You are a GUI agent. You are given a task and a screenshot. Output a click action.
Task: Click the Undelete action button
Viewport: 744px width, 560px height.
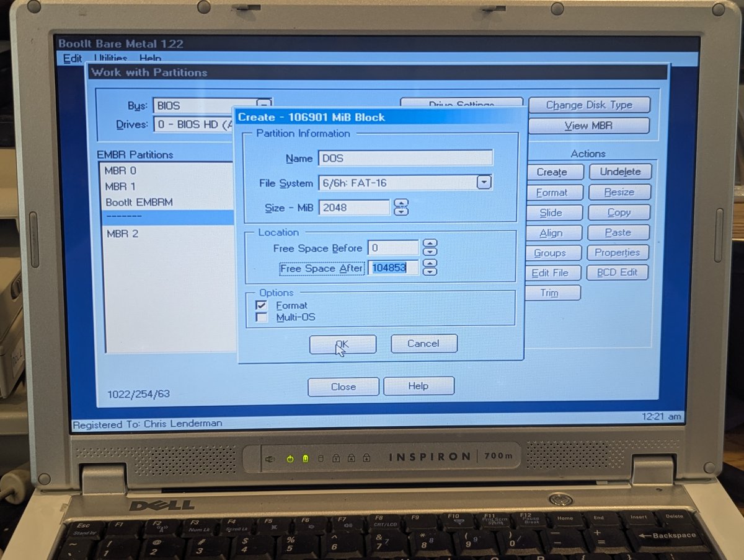(x=620, y=172)
